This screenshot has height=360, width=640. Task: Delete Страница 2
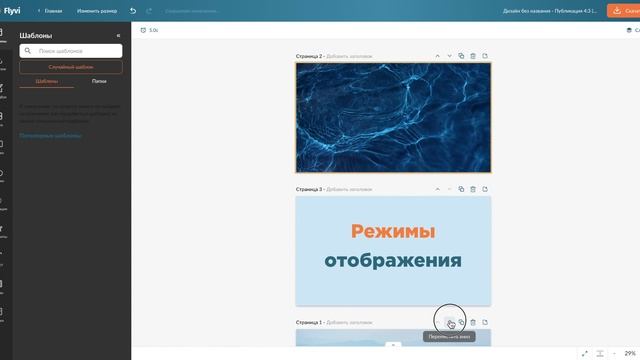coord(473,56)
